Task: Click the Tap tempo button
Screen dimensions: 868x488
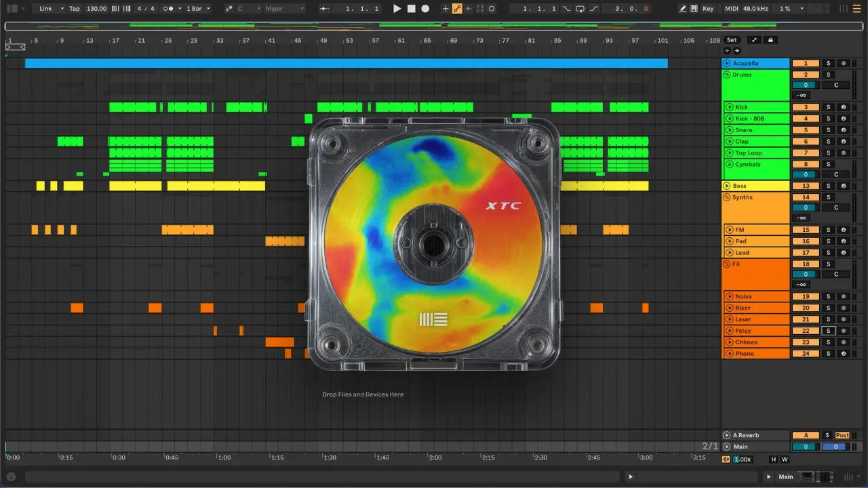Action: [75, 9]
